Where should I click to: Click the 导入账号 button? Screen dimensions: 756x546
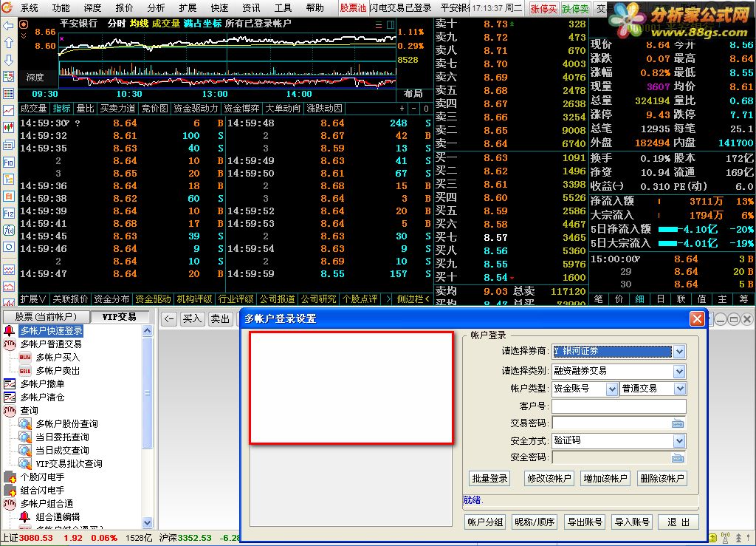point(632,522)
